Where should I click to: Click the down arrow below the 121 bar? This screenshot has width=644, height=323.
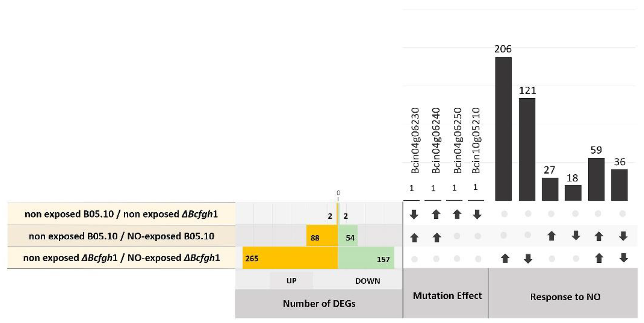(528, 259)
